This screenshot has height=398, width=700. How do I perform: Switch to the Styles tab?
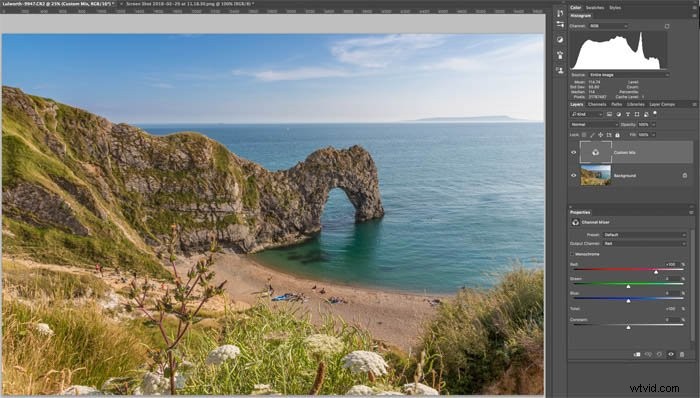[615, 8]
